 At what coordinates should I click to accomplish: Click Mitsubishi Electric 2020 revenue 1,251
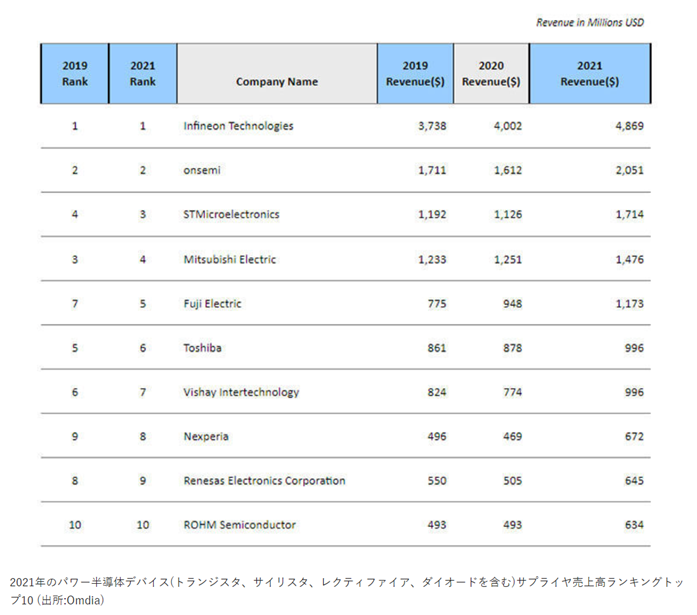[508, 259]
